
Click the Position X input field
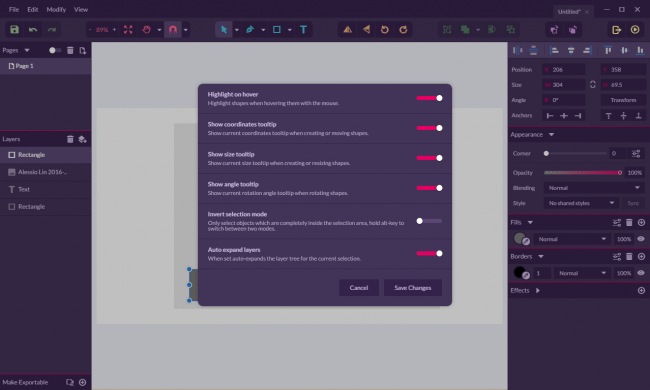(x=564, y=70)
